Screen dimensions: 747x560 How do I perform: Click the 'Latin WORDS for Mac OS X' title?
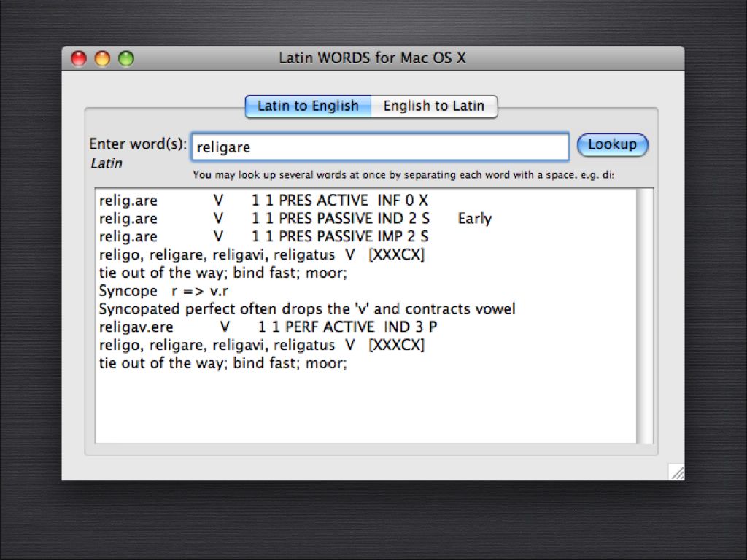(x=372, y=58)
